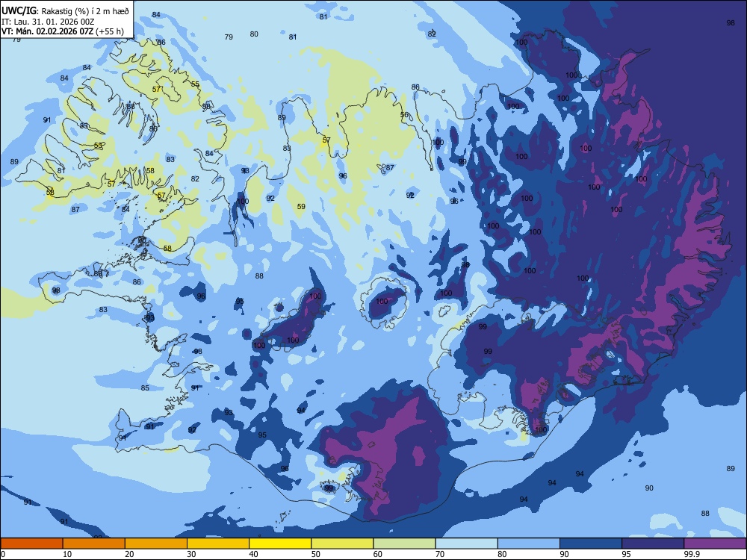Image resolution: width=747 pixels, height=560 pixels.
Task: Click the 'IT: Lau. 31. 01. 2026 00Z' line
Action: click(48, 22)
